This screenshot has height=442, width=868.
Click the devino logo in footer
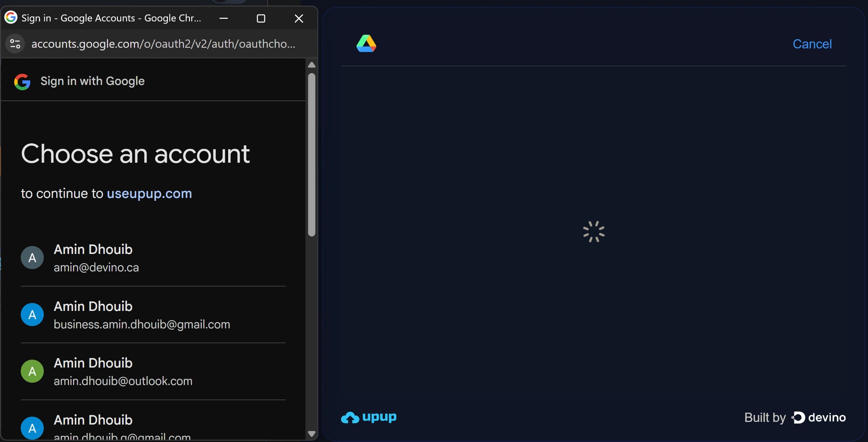(x=818, y=417)
